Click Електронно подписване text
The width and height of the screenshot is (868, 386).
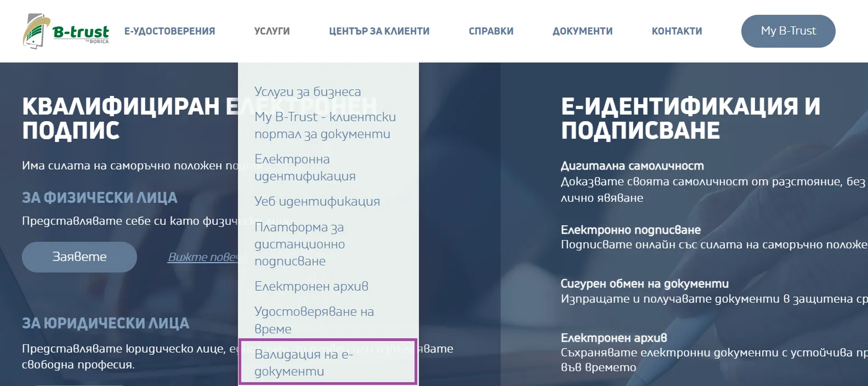pos(631,230)
